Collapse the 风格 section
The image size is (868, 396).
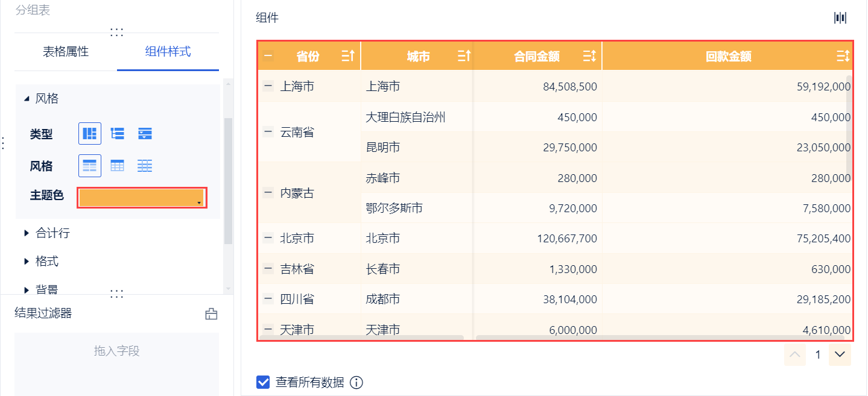tap(27, 99)
